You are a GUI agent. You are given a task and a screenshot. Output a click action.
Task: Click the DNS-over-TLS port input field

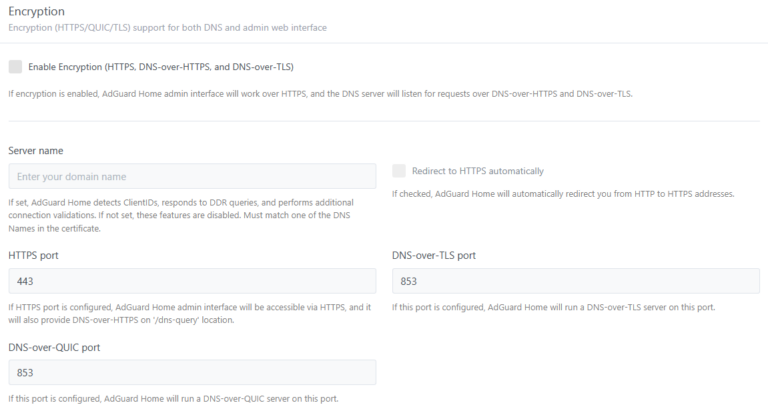click(x=575, y=281)
